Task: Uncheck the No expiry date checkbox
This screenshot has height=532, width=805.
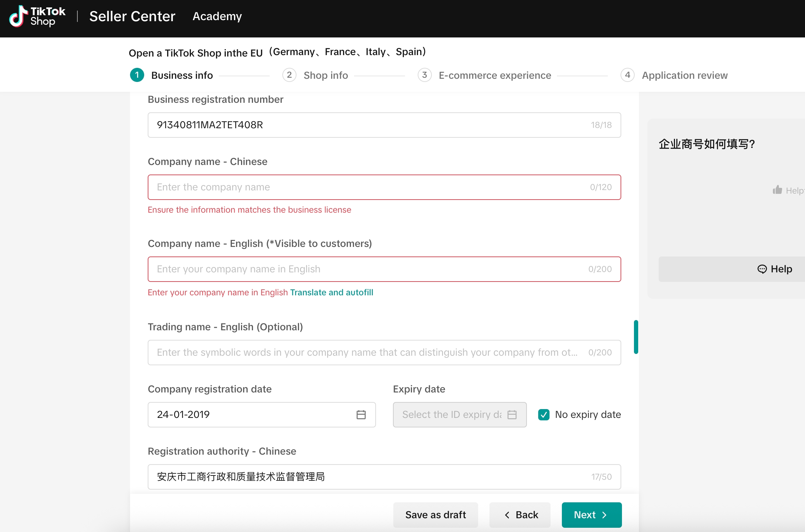Action: coord(543,414)
